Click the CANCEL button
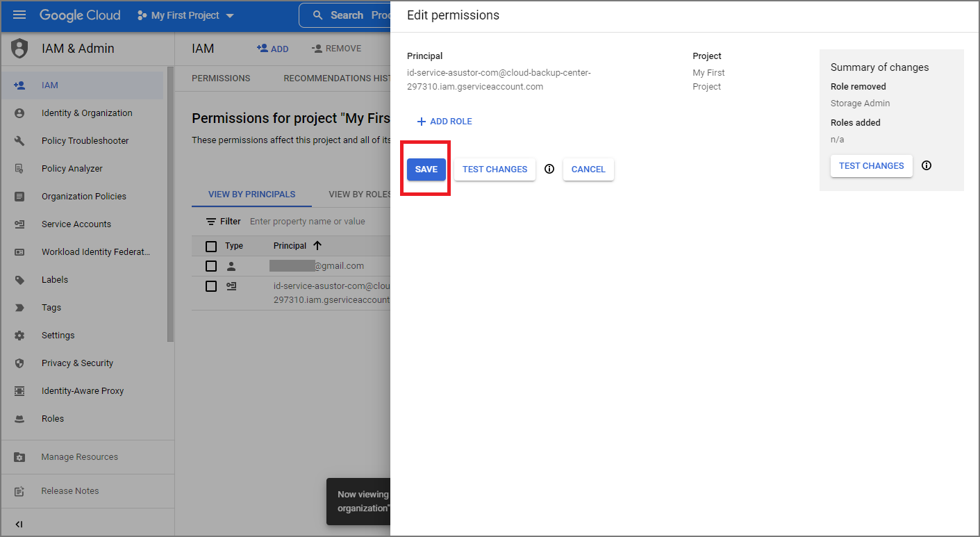 coord(588,170)
